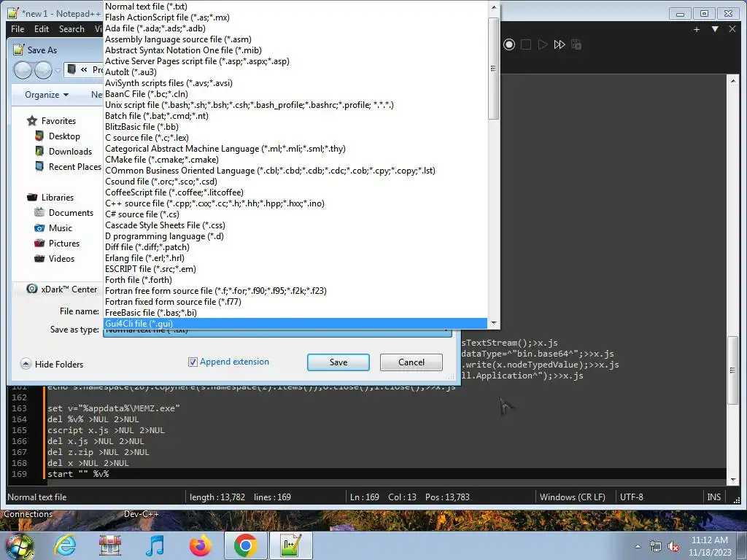Open Internet Explorer from taskbar
Image resolution: width=747 pixels, height=560 pixels.
[65, 545]
